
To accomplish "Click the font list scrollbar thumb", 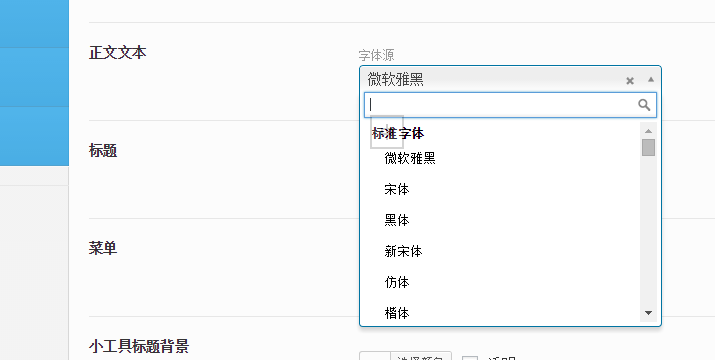I will [648, 148].
